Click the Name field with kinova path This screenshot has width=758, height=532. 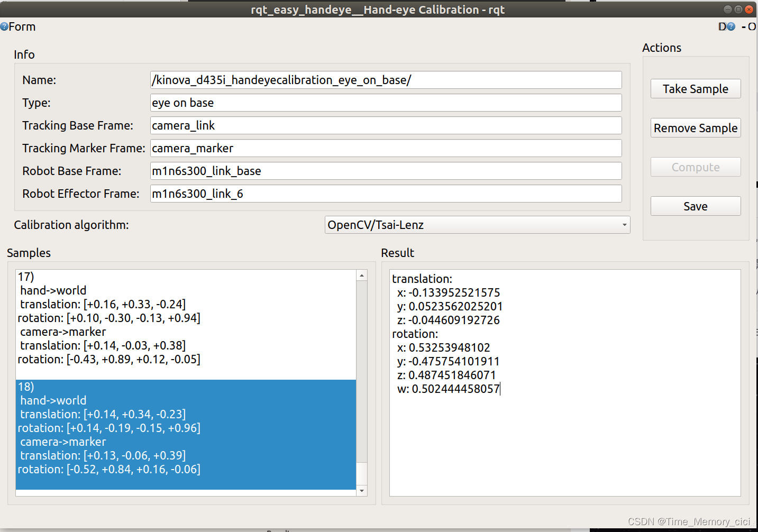point(386,80)
